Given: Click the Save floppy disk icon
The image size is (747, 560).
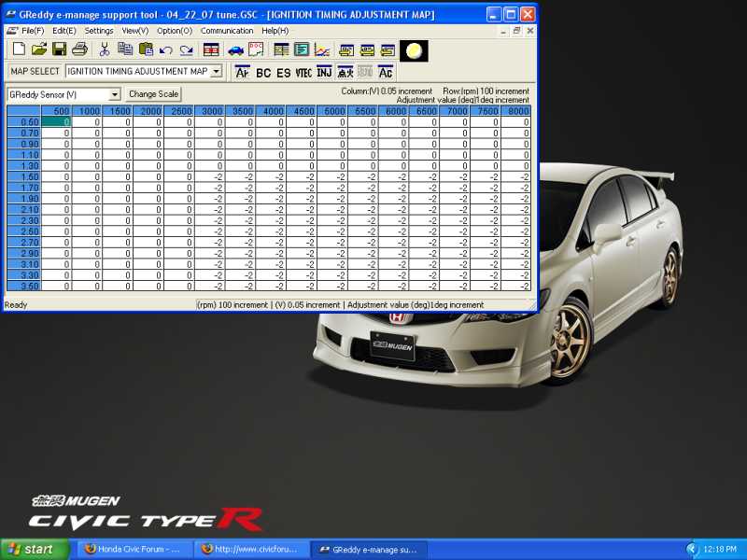Looking at the screenshot, I should click(59, 49).
